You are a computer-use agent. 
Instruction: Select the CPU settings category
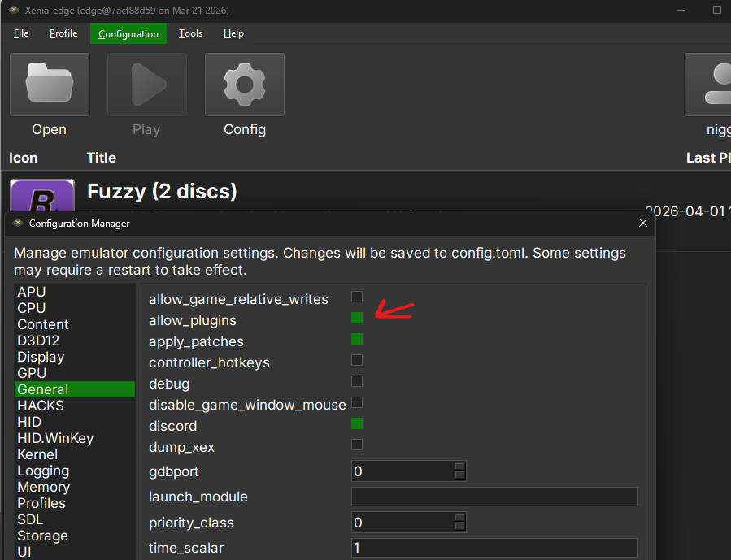75,308
